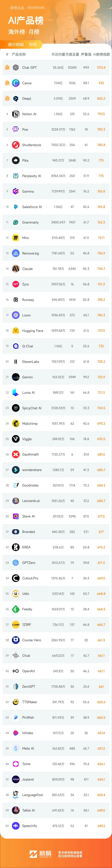112x868 pixels.
Task: Click the Chat GPT index score 1012.4
Action: click(x=101, y=67)
